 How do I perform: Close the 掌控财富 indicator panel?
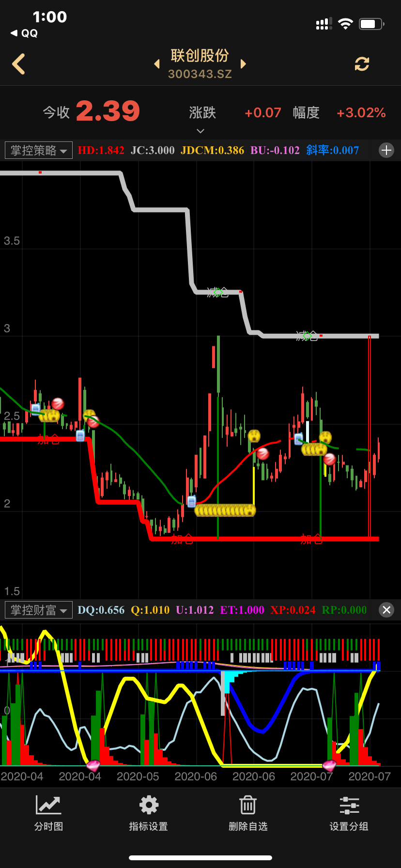click(386, 610)
